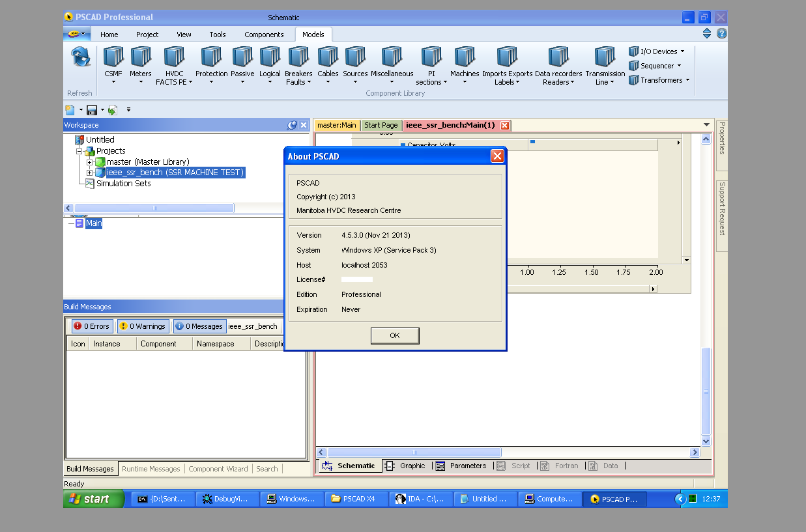Open the Sequencer dropdown
This screenshot has width=806, height=532.
655,66
